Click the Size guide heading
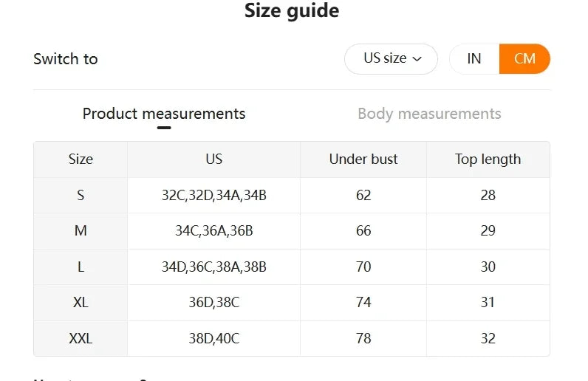The height and width of the screenshot is (381, 588). tap(292, 11)
